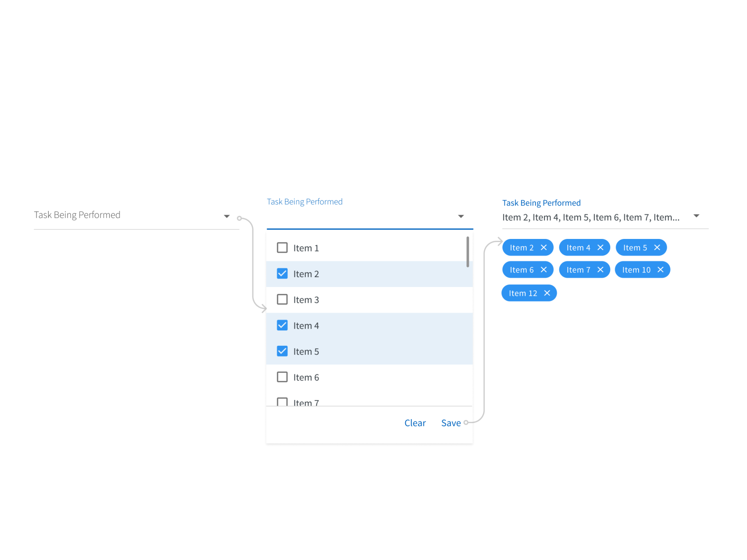Enable the Item 6 checkbox
This screenshot has width=747, height=560.
point(282,377)
